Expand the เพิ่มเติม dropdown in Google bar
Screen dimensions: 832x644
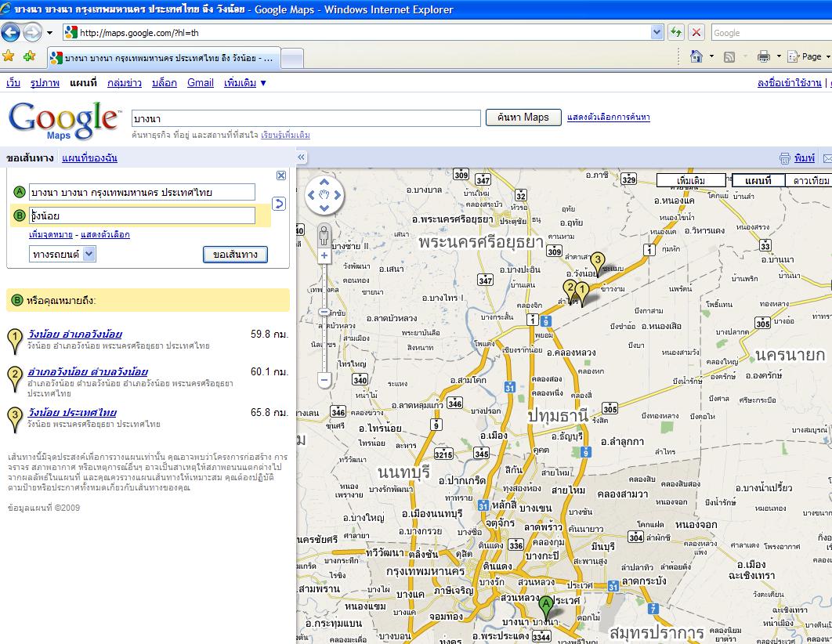click(x=244, y=83)
